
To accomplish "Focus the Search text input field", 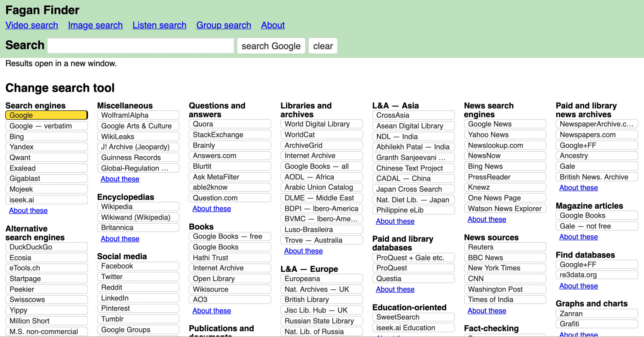I will tap(141, 46).
